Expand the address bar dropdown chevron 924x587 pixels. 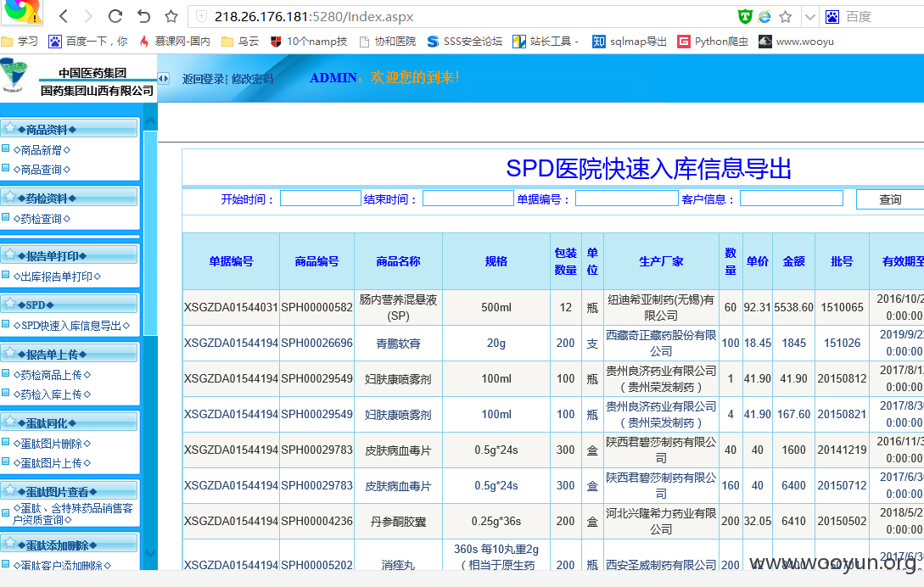click(809, 16)
